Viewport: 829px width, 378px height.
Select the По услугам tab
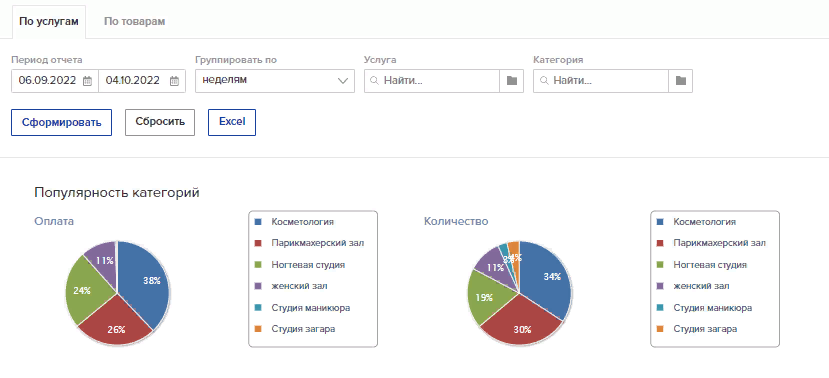(49, 22)
